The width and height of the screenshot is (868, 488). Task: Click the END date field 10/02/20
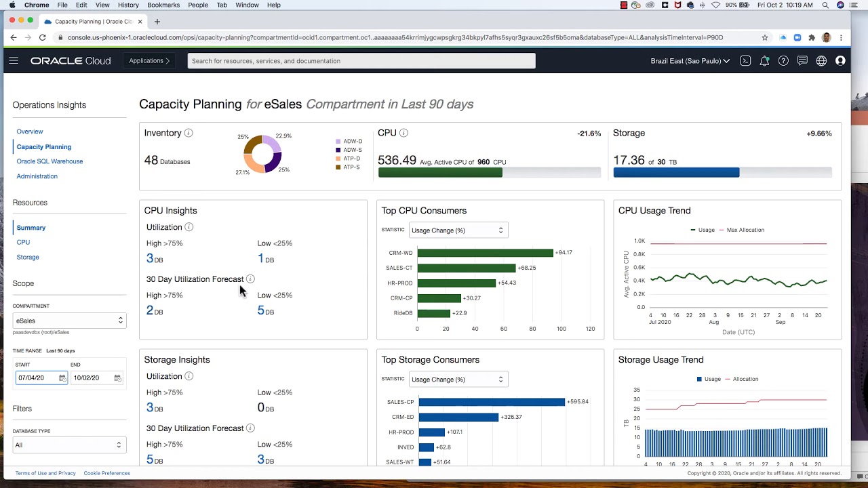[x=97, y=378]
